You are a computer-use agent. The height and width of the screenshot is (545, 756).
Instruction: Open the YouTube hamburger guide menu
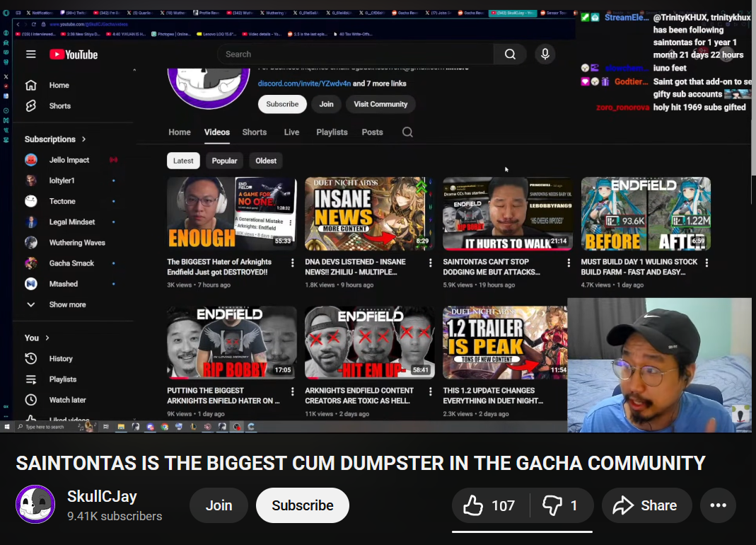(31, 54)
